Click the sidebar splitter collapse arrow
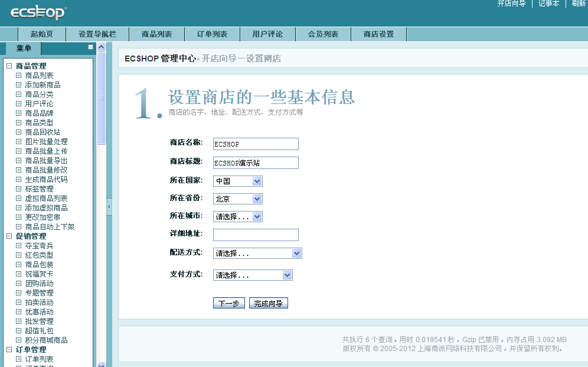588x367 pixels. tap(109, 207)
